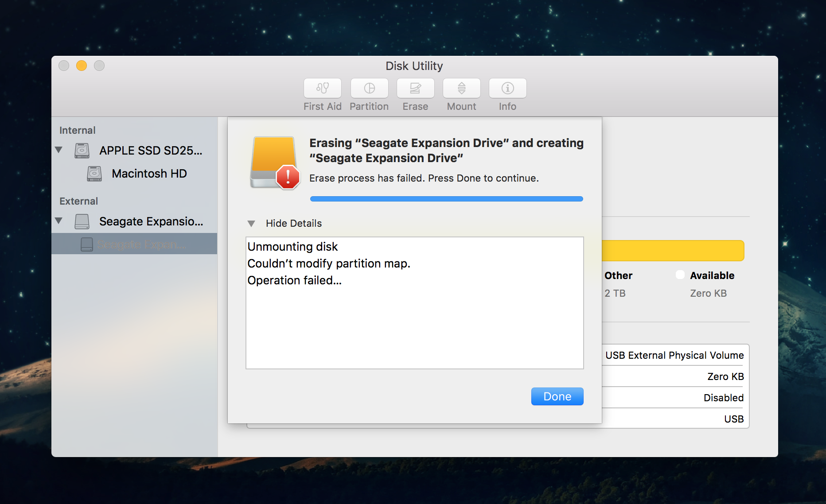Click the 'Available' usage label

pyautogui.click(x=712, y=275)
